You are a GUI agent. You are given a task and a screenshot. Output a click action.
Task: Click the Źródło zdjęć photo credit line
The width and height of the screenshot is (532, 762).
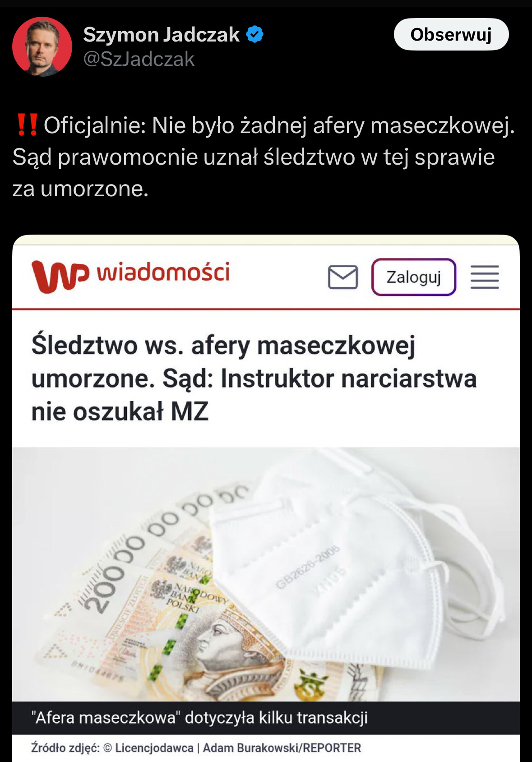(x=196, y=748)
